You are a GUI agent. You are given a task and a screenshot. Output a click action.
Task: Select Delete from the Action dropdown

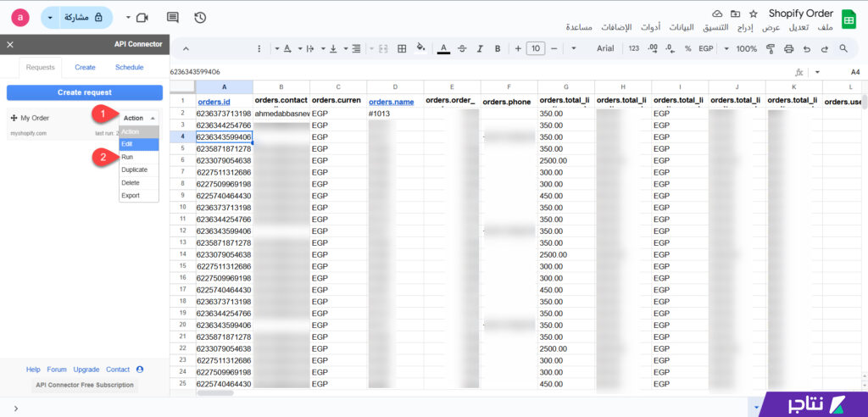139,183
